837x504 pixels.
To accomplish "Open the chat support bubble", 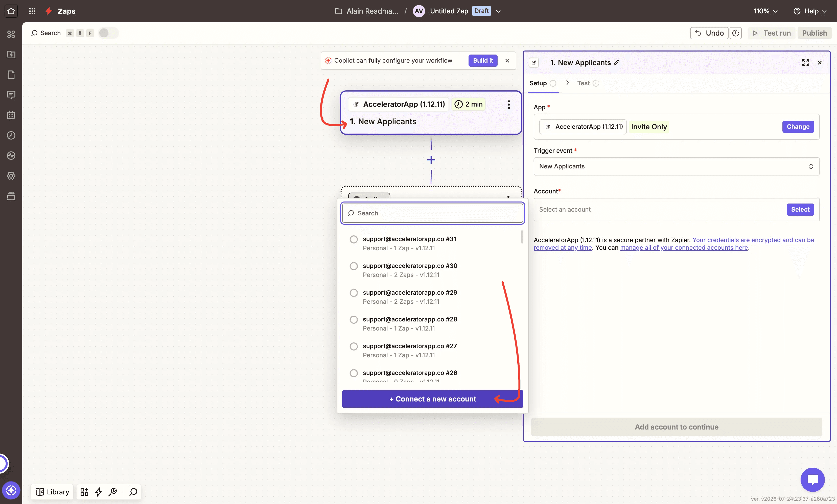I will point(812,480).
